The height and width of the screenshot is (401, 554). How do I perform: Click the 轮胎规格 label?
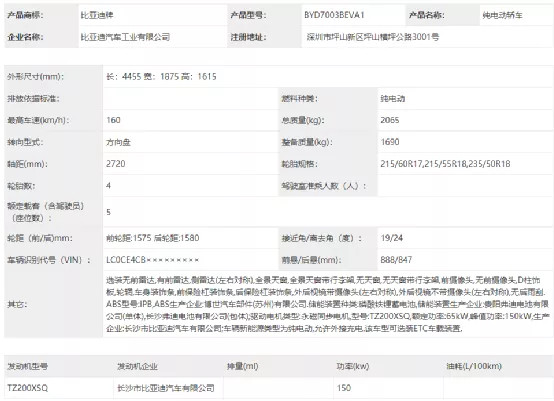click(299, 164)
